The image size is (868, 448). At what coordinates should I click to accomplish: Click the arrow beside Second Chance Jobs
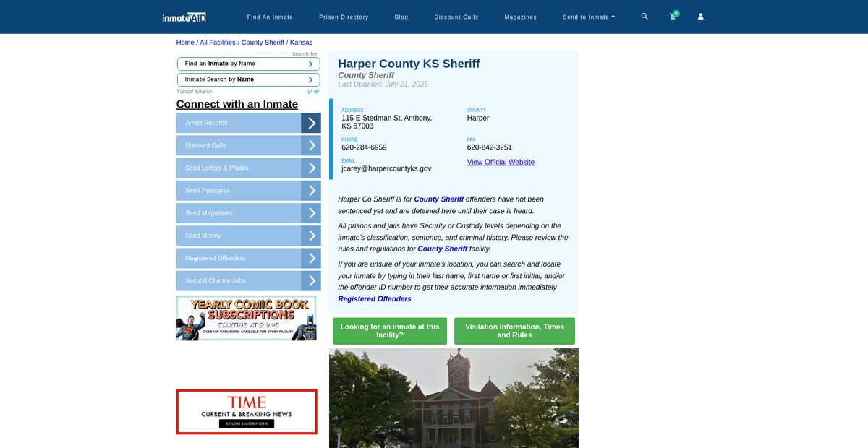(x=311, y=281)
